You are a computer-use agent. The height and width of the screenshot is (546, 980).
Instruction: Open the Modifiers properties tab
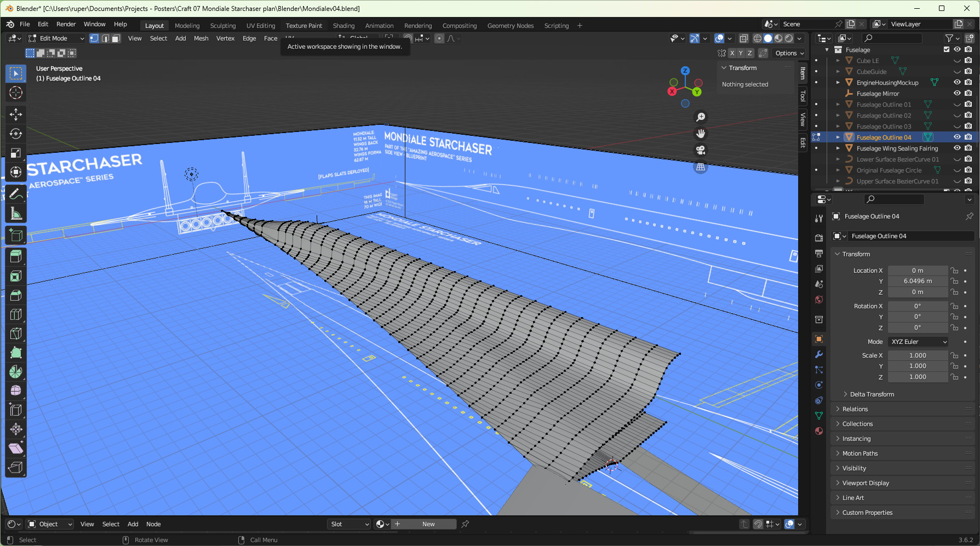pyautogui.click(x=819, y=354)
